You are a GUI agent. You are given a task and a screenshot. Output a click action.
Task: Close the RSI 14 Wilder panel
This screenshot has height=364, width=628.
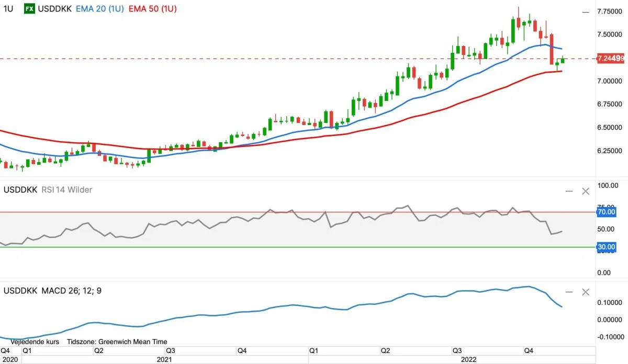tap(586, 191)
